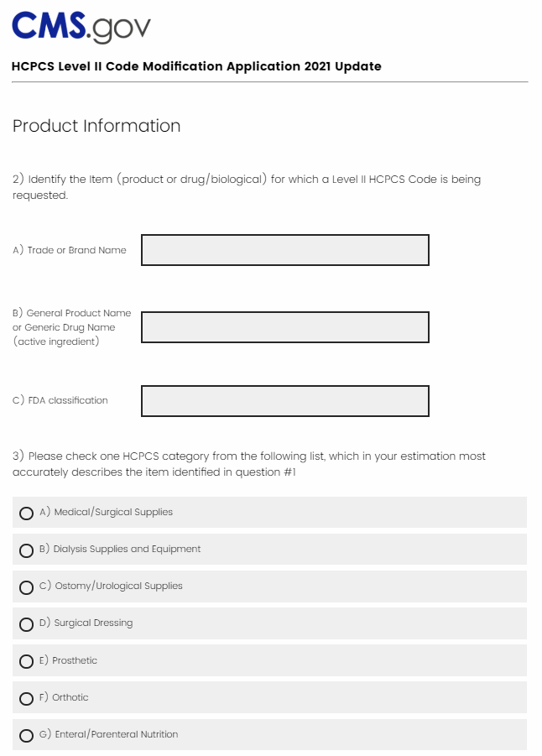
Task: Click the 'C) FDA classification' label
Action: [60, 401]
